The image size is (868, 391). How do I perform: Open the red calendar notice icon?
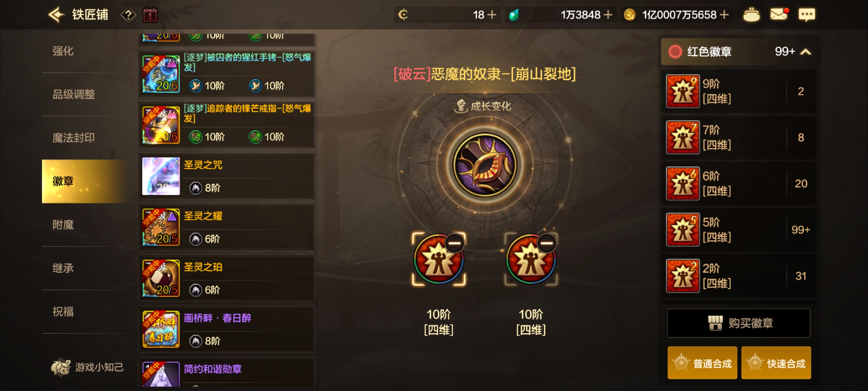tap(150, 15)
